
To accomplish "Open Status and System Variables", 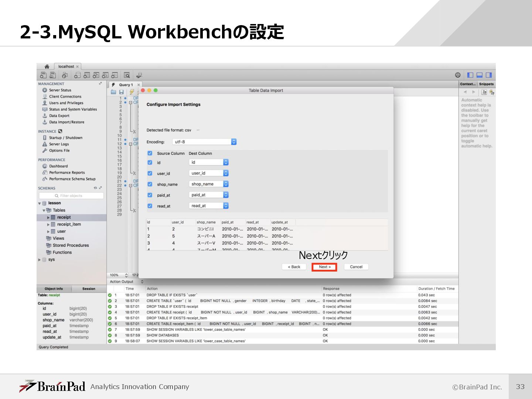I will (x=73, y=109).
